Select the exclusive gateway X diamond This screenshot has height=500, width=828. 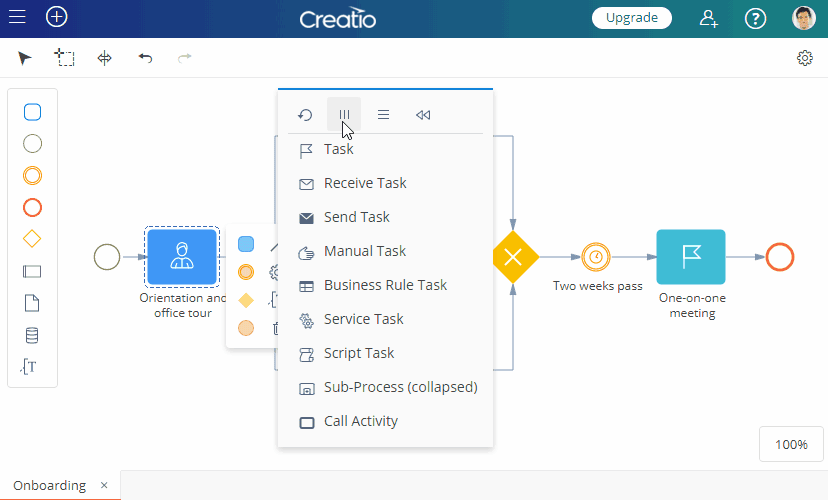click(x=513, y=257)
